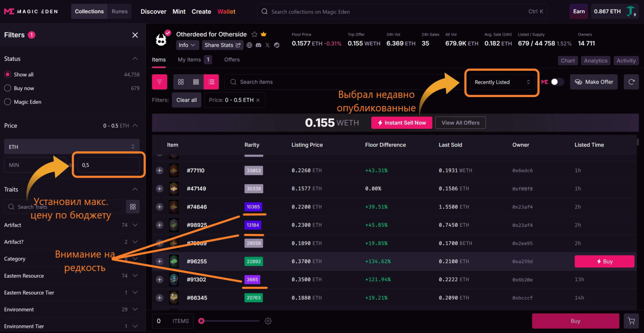Add item #91302 with plus icon
The width and height of the screenshot is (644, 333).
[x=159, y=279]
